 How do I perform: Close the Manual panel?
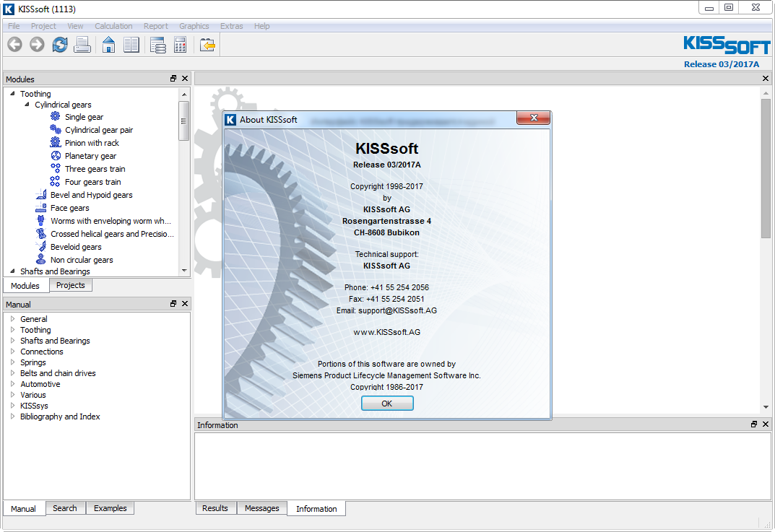point(185,304)
